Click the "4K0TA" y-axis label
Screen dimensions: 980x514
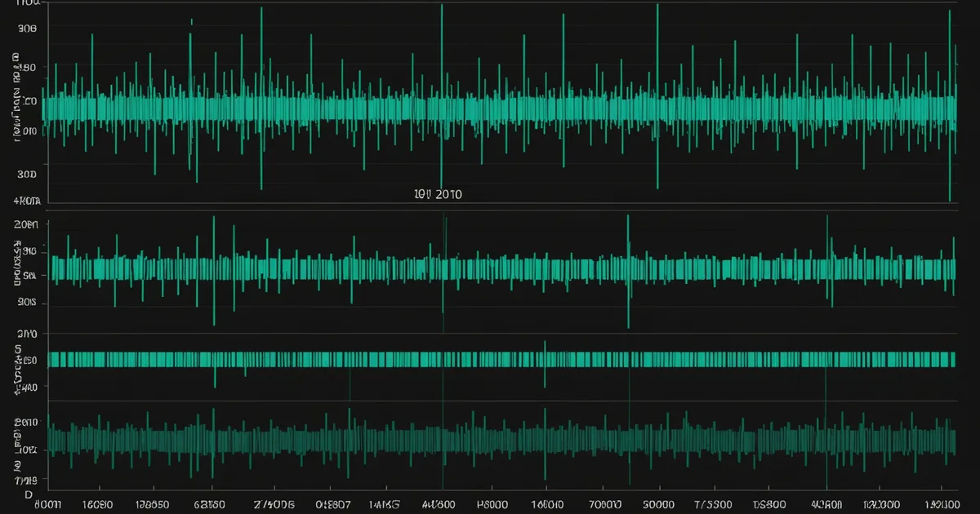27,200
